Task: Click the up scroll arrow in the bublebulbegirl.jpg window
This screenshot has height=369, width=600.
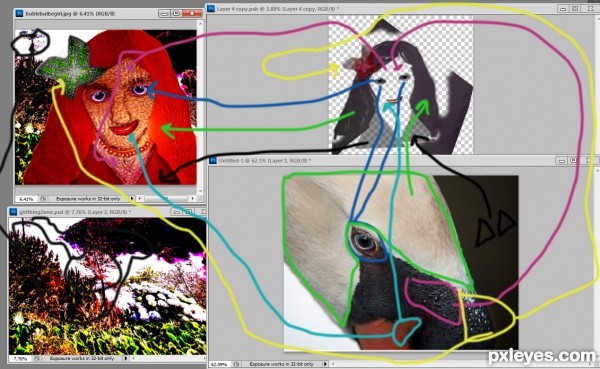Action: tap(200, 24)
